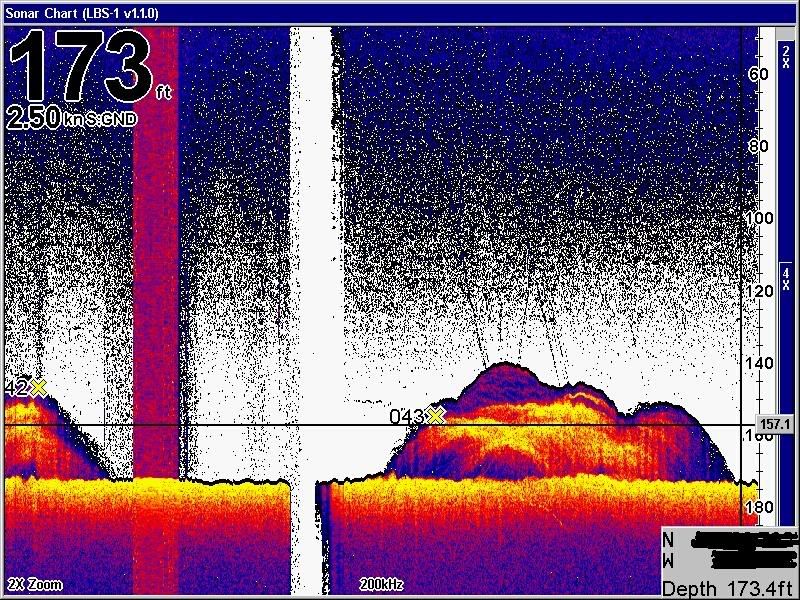This screenshot has height=600, width=800.
Task: Click the 60 mark on depth scale
Action: click(x=759, y=74)
